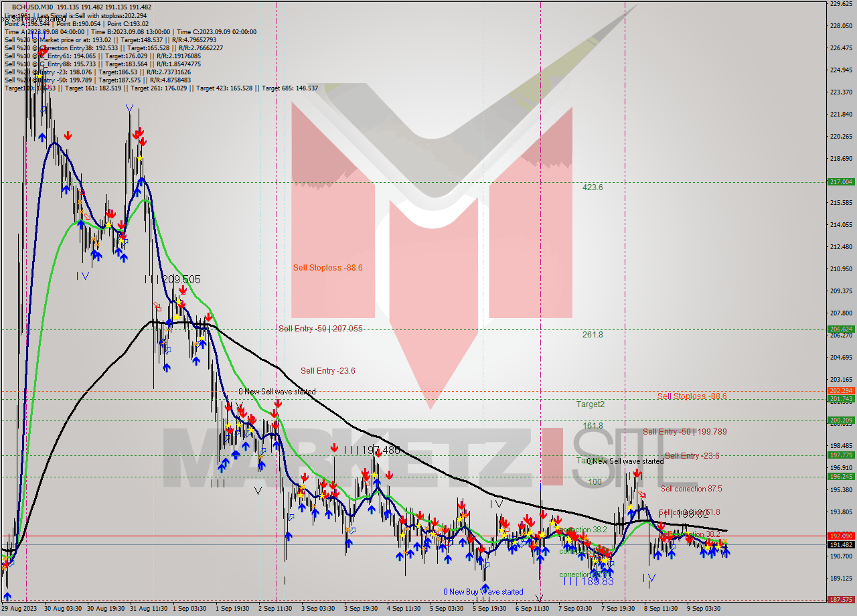Click the '29 Aug 2023' date label
This screenshot has width=857, height=616.
click(x=19, y=609)
